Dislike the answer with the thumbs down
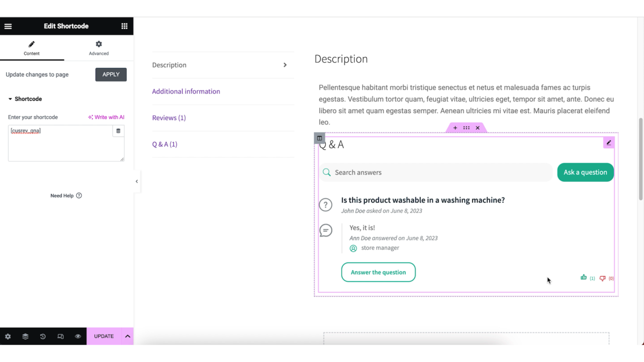 pyautogui.click(x=602, y=278)
